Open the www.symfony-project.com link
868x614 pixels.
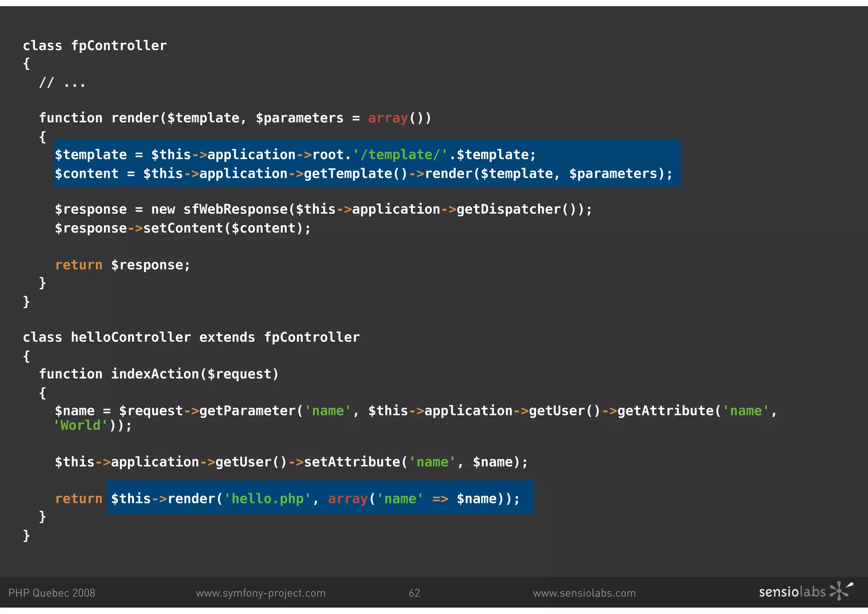coord(261,593)
